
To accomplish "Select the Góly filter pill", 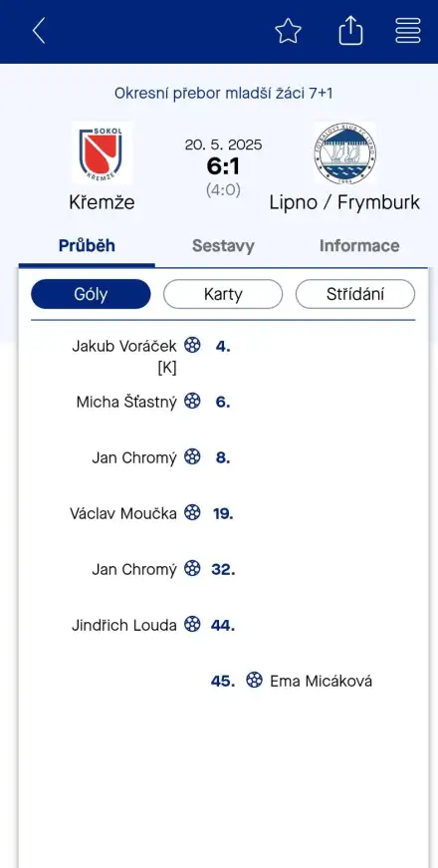I will pos(91,294).
